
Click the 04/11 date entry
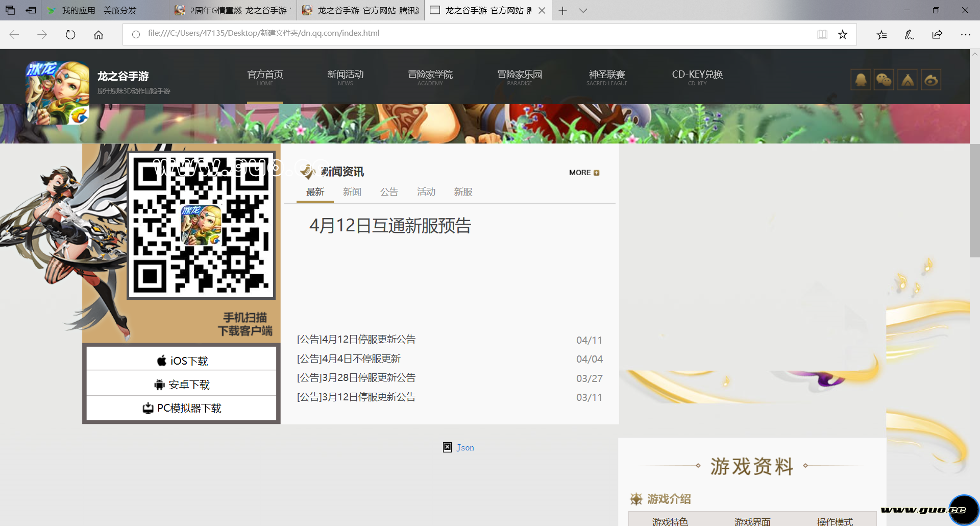click(x=589, y=340)
